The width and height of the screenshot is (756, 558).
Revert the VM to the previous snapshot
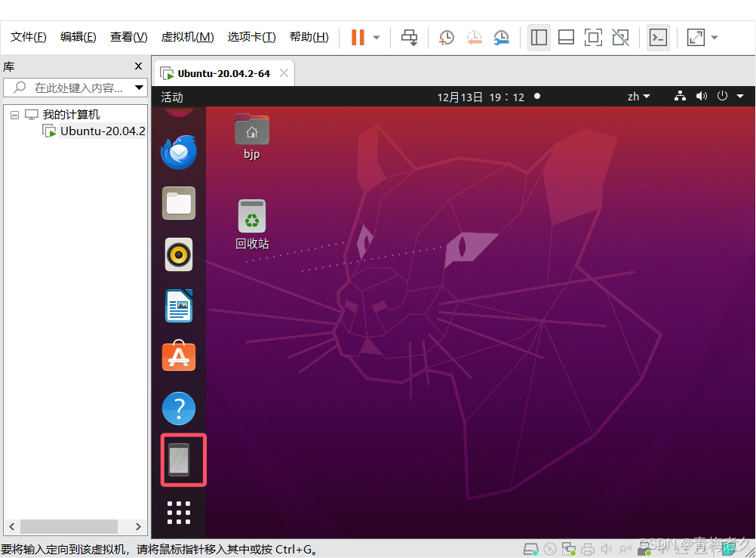[475, 37]
